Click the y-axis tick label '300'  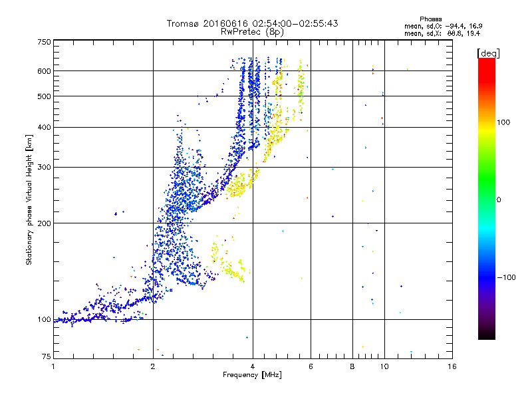[x=44, y=168]
